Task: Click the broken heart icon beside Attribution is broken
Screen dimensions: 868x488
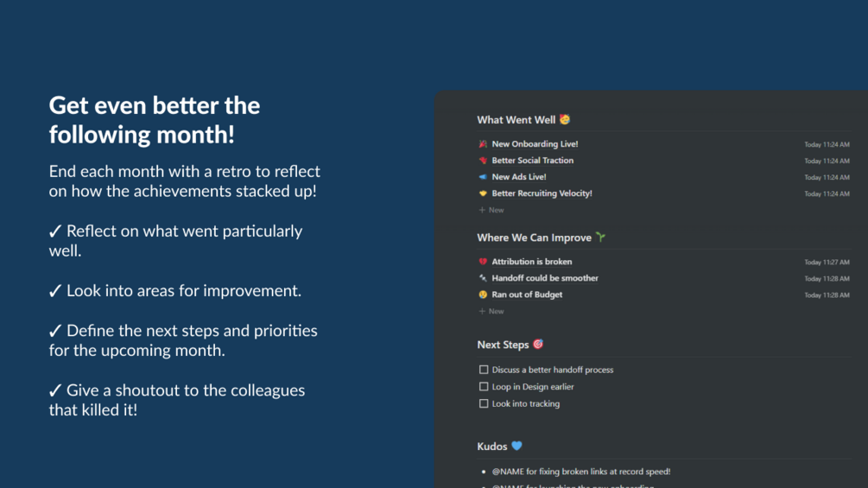Action: pos(483,262)
